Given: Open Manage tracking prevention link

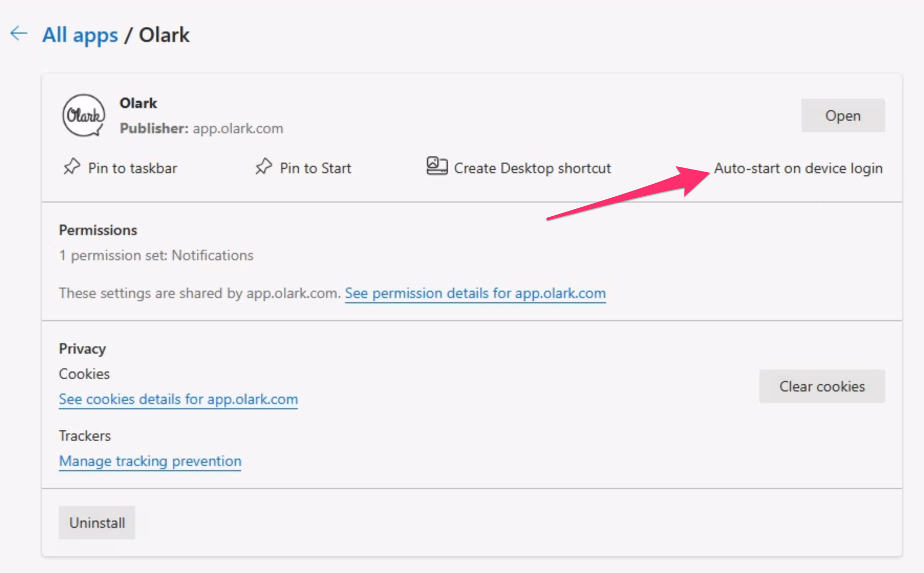Looking at the screenshot, I should point(150,461).
